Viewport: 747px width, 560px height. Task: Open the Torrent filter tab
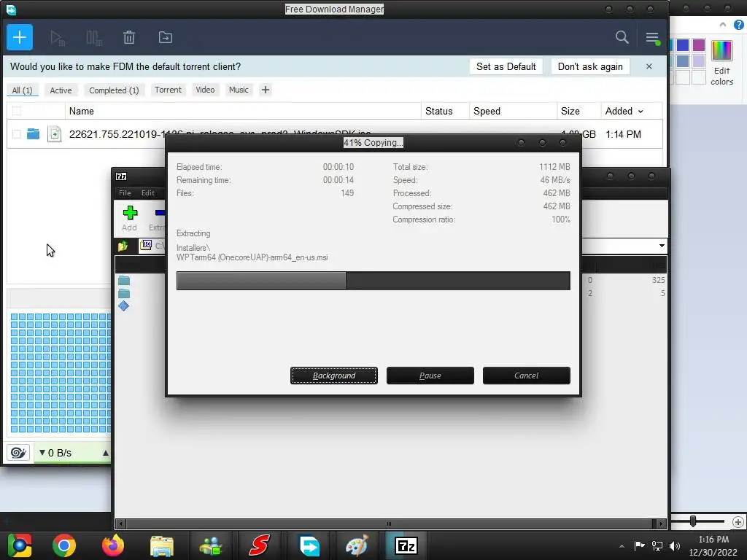tap(168, 90)
